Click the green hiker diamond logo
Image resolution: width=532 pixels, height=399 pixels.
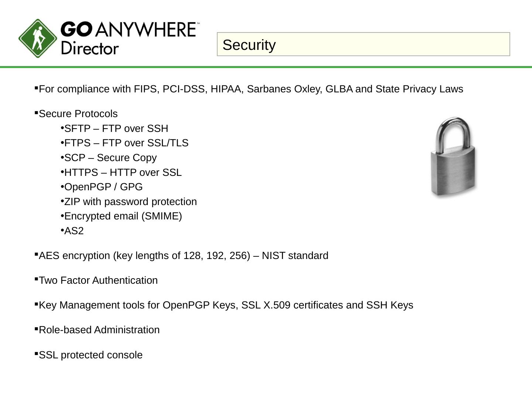[38, 38]
